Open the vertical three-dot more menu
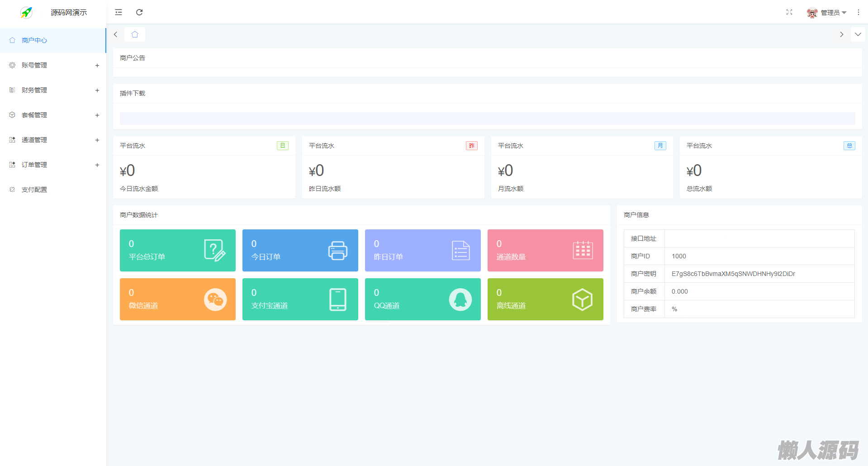868x466 pixels. click(x=858, y=12)
